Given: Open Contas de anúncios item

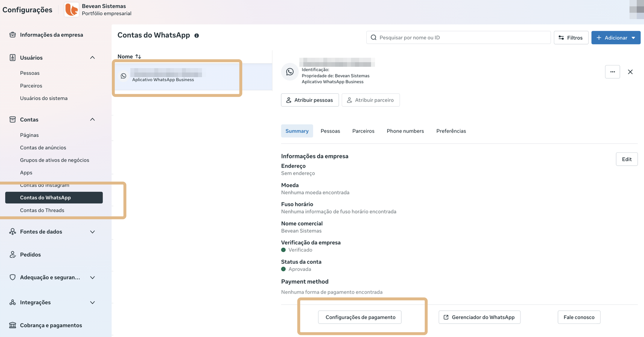Looking at the screenshot, I should pyautogui.click(x=43, y=148).
